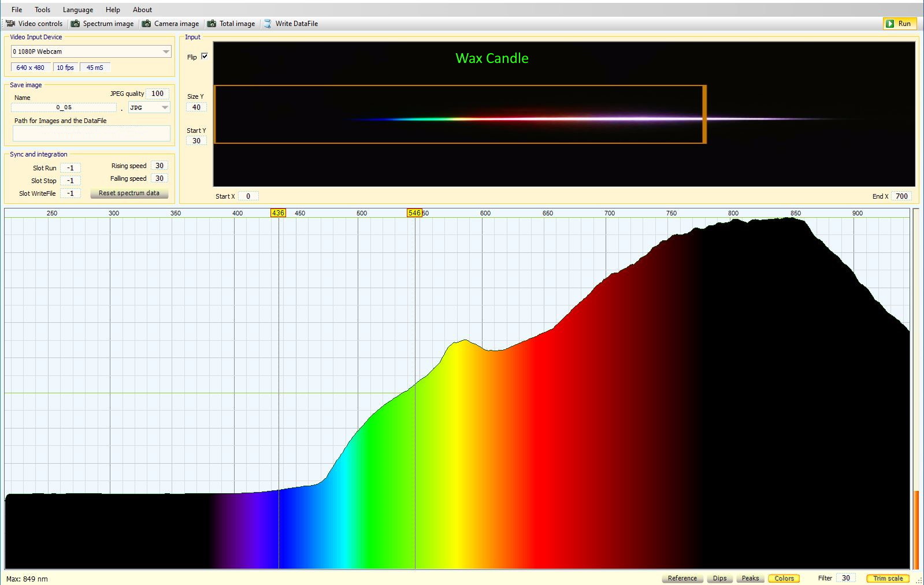
Task: Click the Path for Images field
Action: click(91, 133)
